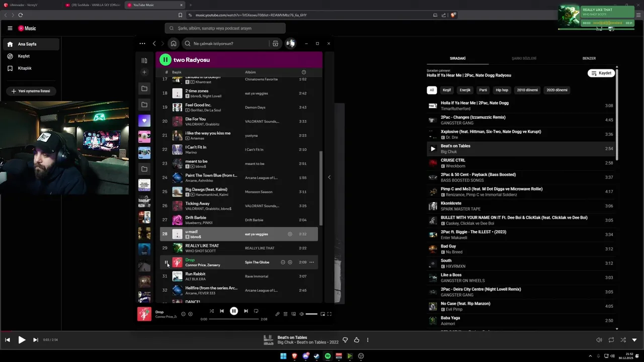The height and width of the screenshot is (362, 644).
Task: Select the Enerjik filter chip
Action: click(465, 90)
